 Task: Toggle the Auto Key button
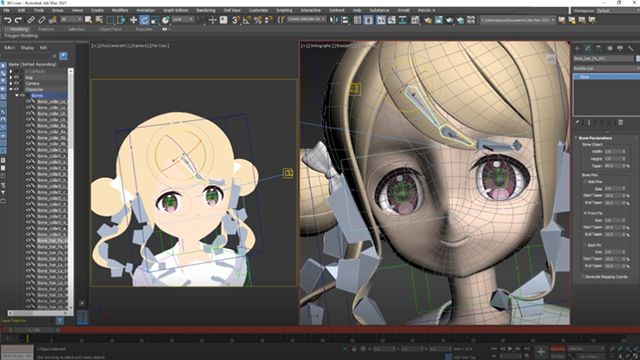(x=558, y=349)
